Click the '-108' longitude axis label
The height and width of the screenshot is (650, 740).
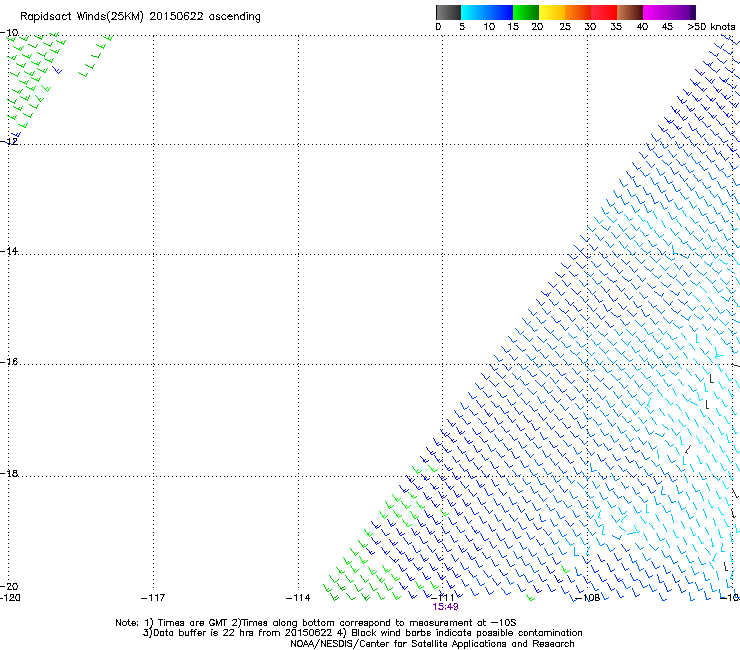(588, 598)
